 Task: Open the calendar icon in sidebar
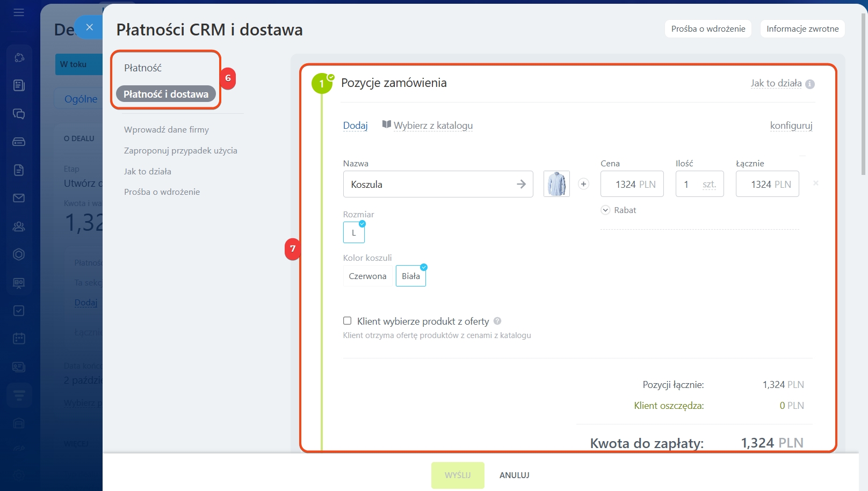[19, 339]
